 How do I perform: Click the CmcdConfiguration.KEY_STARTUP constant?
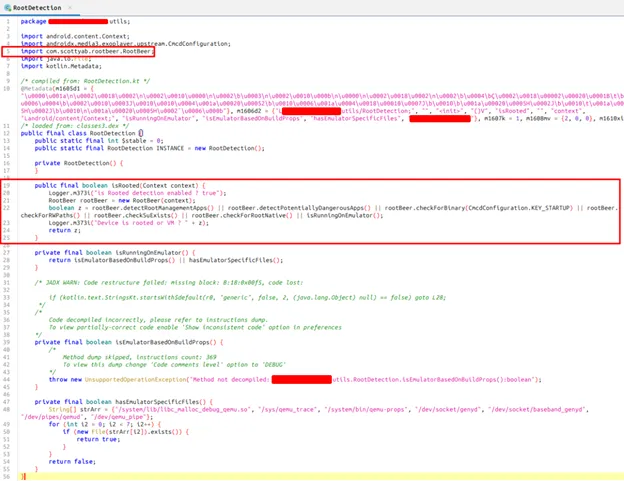[519, 208]
